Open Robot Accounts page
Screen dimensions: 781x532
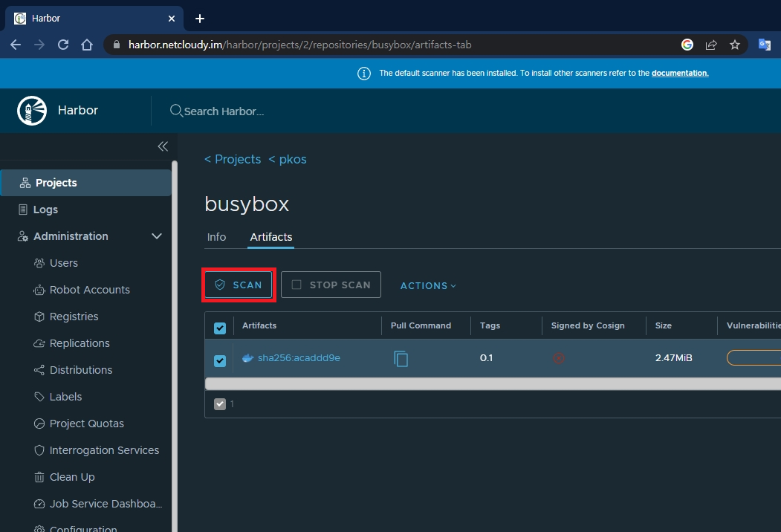click(x=90, y=290)
